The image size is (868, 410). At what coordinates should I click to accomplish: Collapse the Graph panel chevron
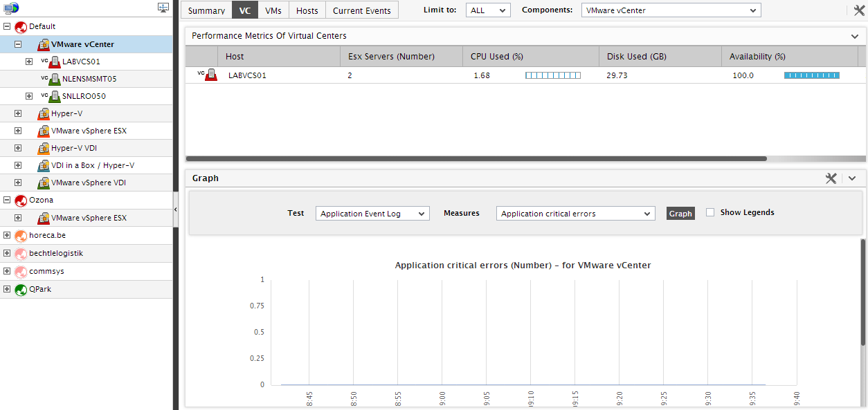click(852, 178)
